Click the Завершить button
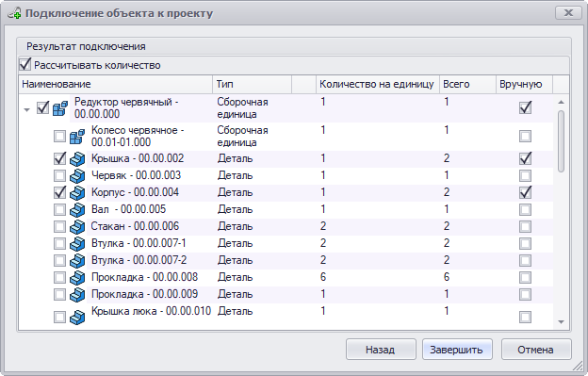The width and height of the screenshot is (588, 376). pyautogui.click(x=457, y=350)
